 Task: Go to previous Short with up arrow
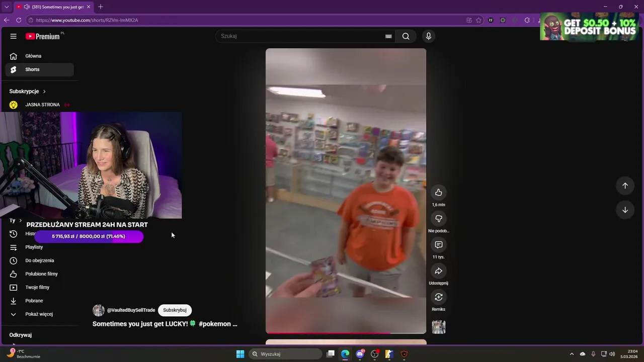tap(625, 186)
